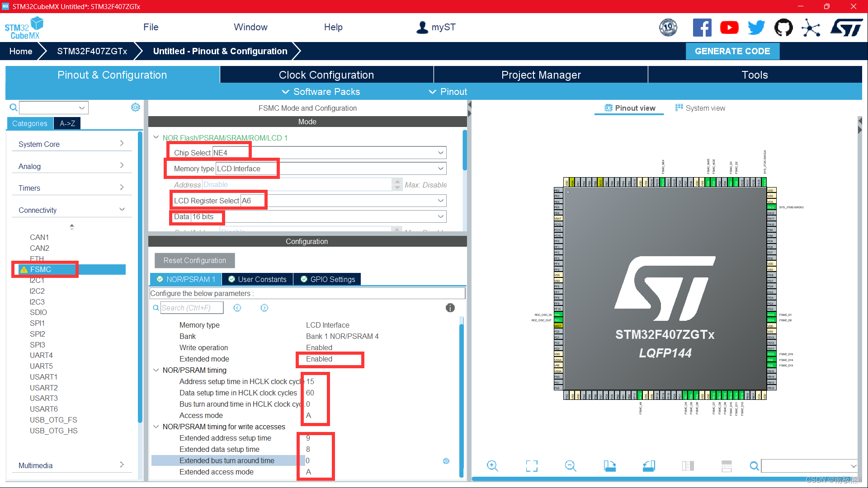The height and width of the screenshot is (488, 868).
Task: Collapse the NOR/PSRAM timing section
Action: pyautogui.click(x=156, y=370)
